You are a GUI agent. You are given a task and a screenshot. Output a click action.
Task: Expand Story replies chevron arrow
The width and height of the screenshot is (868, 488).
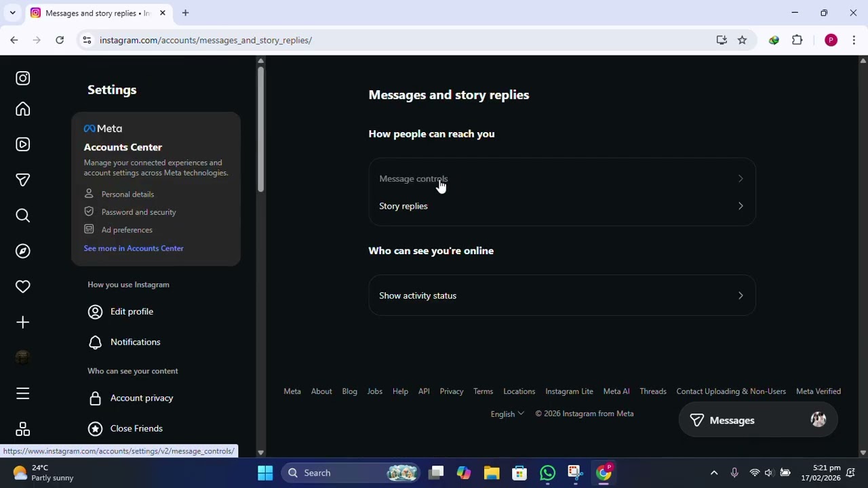[x=741, y=206]
